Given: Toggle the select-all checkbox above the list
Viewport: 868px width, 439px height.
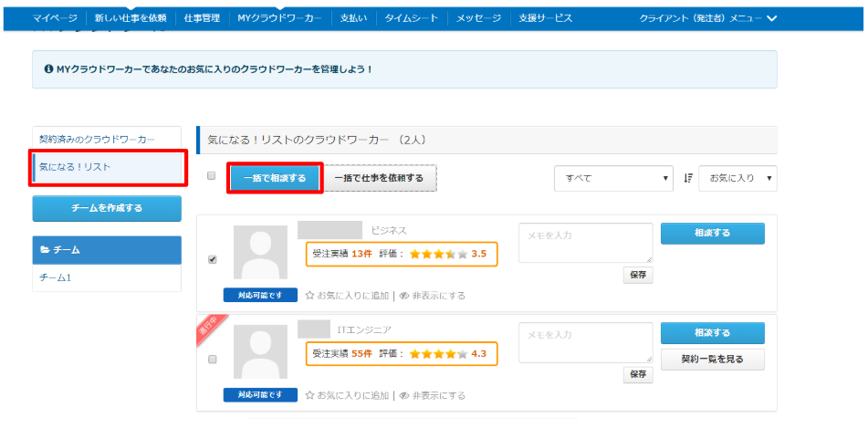Looking at the screenshot, I should click(x=212, y=176).
